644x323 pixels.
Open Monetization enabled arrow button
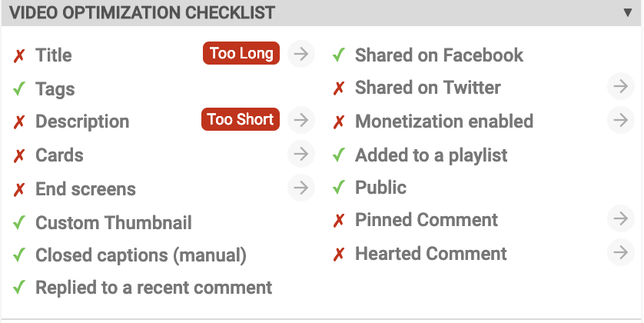[x=621, y=120]
